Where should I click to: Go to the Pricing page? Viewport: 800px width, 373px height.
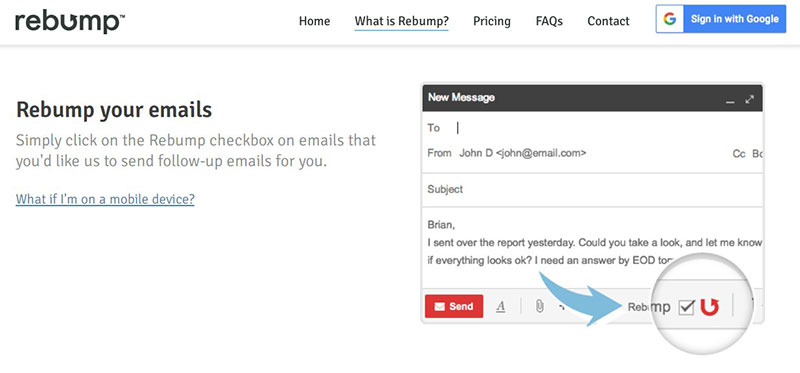point(492,21)
